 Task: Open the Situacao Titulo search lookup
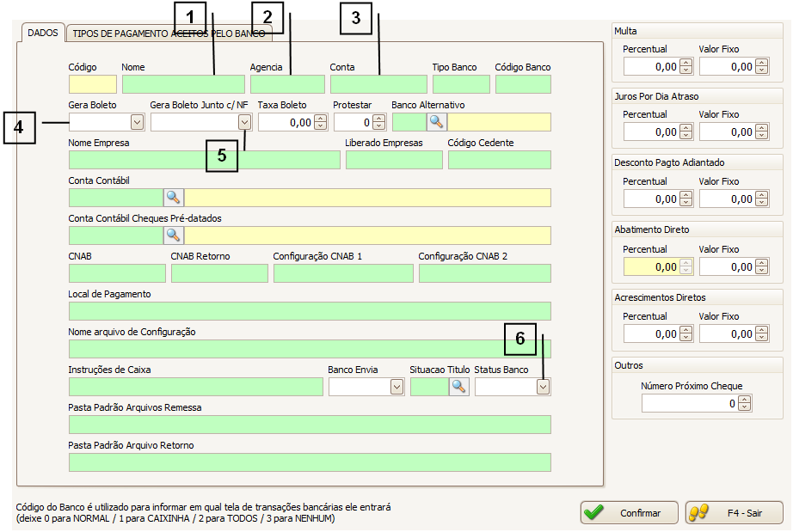click(x=458, y=387)
